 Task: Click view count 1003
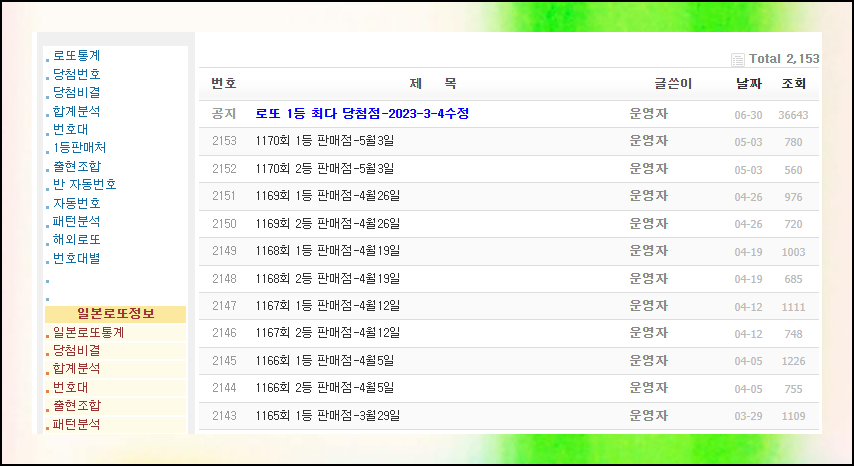pyautogui.click(x=793, y=252)
